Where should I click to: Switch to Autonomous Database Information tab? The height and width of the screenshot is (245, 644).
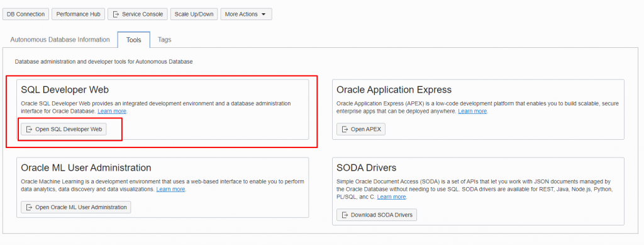tap(60, 40)
